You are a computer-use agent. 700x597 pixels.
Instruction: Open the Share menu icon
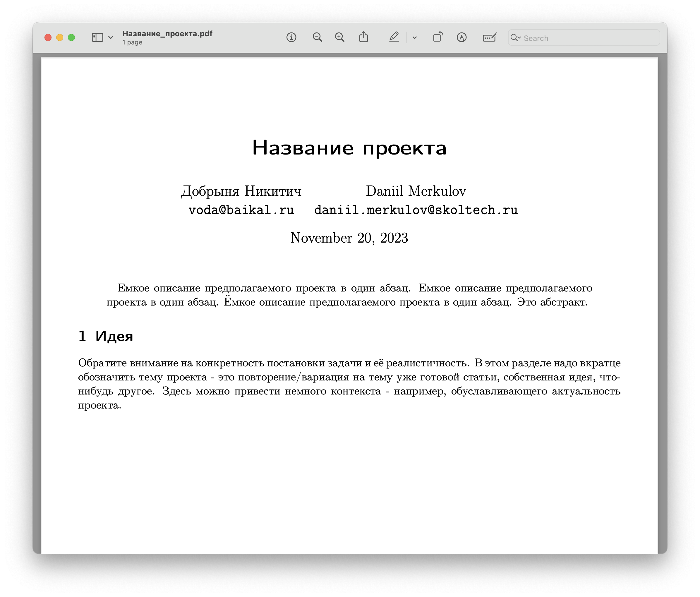pyautogui.click(x=363, y=37)
